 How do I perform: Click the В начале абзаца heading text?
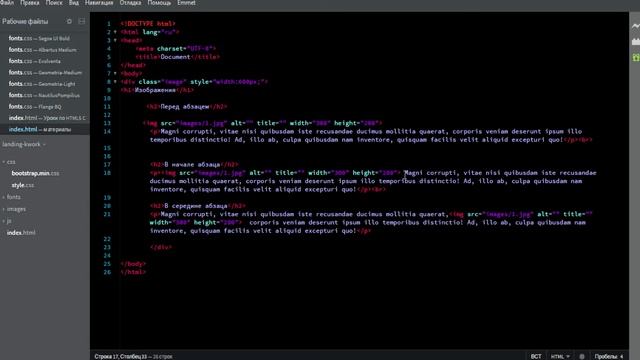point(192,164)
